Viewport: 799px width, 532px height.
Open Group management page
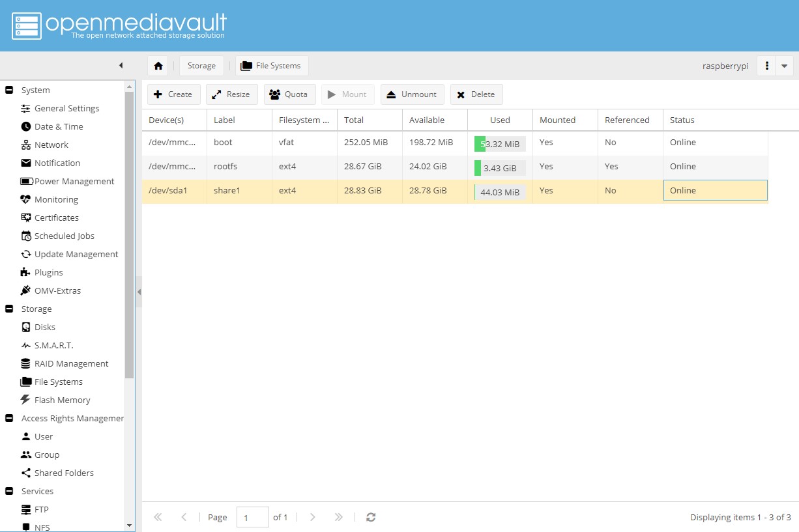point(46,455)
